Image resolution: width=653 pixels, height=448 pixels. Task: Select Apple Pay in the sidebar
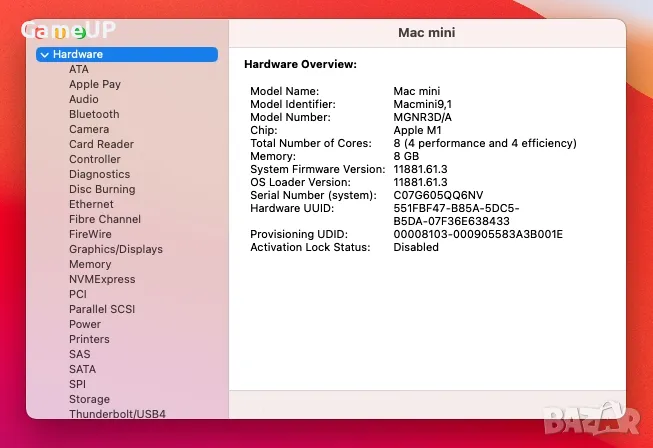tap(95, 85)
